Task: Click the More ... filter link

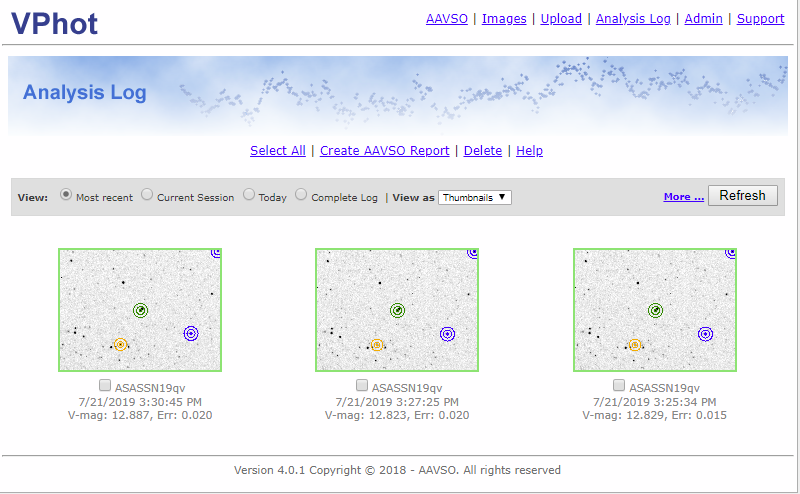Action: 683,197
